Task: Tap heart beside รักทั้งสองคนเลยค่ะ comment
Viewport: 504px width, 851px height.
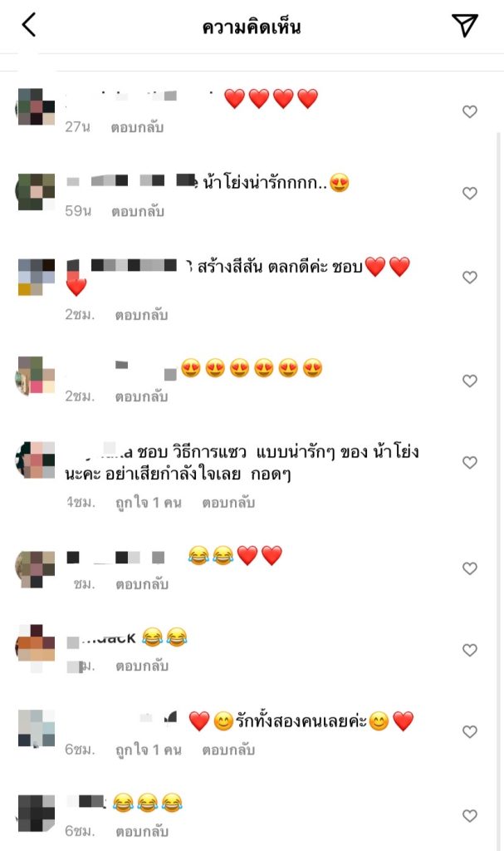Action: click(470, 731)
